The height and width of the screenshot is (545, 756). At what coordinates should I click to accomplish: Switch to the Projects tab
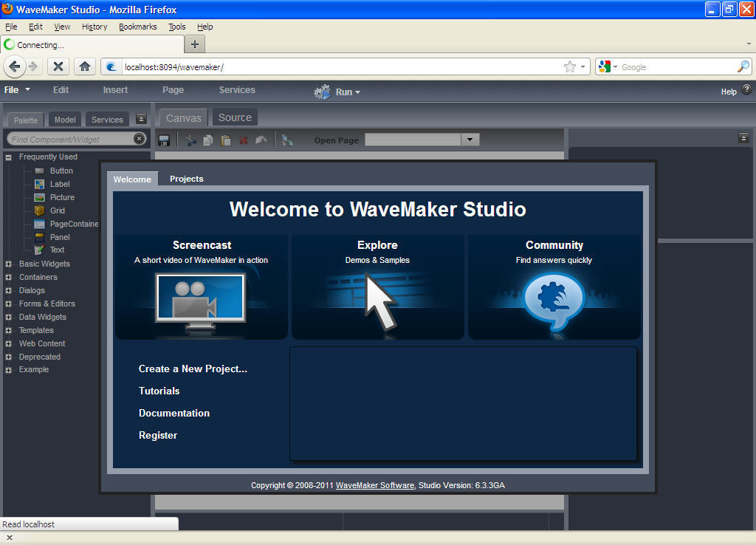187,179
